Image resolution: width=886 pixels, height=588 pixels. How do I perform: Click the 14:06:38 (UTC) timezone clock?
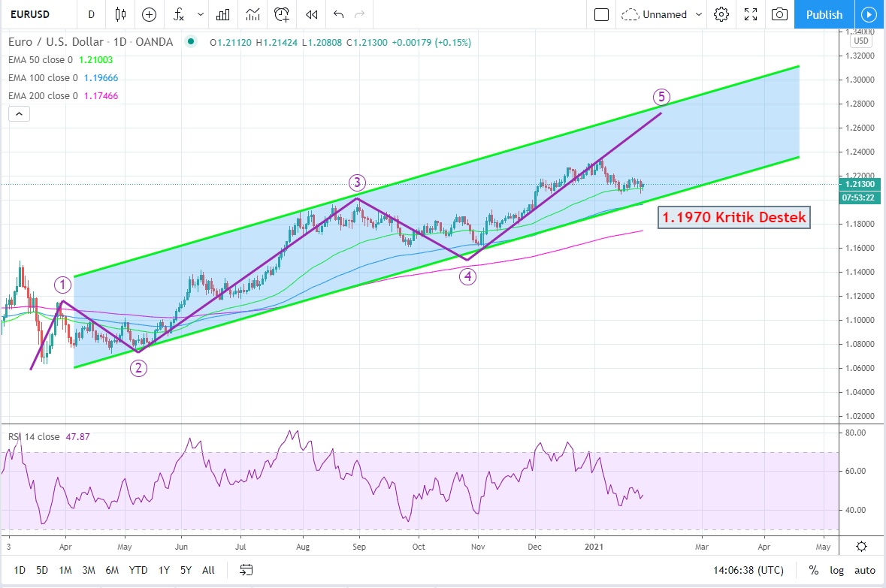pyautogui.click(x=748, y=570)
